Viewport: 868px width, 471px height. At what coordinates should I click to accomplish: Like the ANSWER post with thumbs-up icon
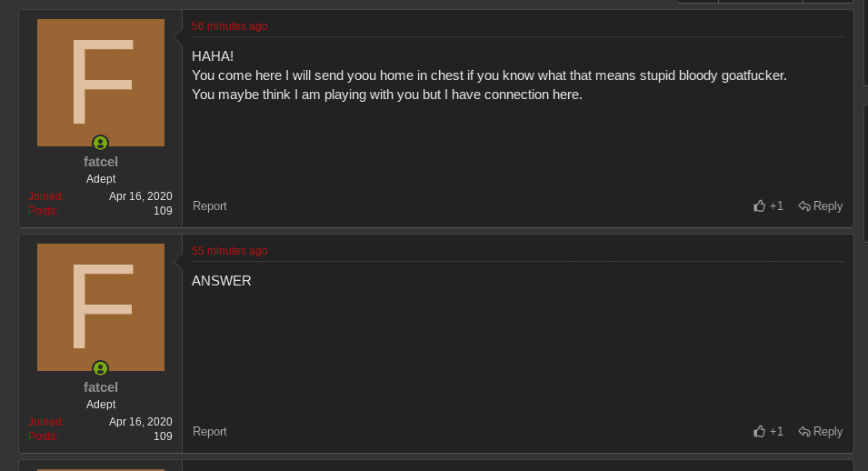[760, 432]
